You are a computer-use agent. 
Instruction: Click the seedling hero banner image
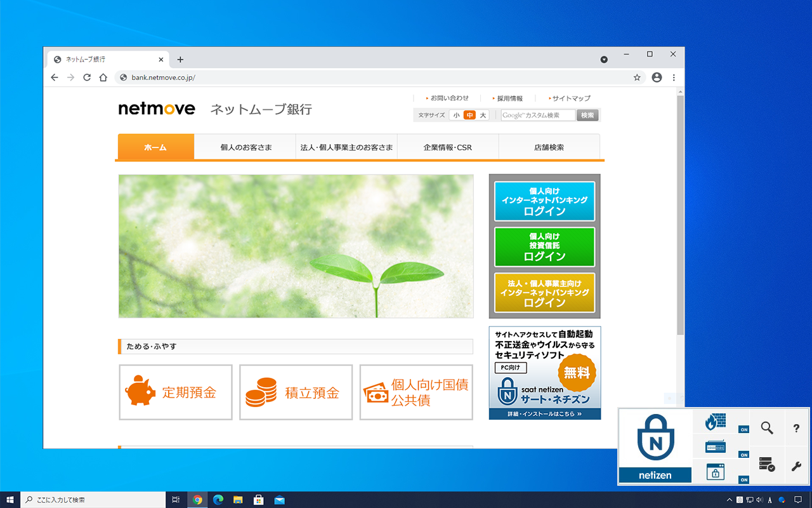click(296, 246)
